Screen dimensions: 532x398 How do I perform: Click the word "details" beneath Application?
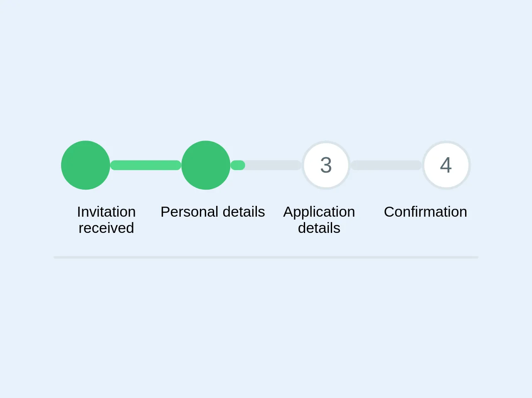click(x=319, y=228)
